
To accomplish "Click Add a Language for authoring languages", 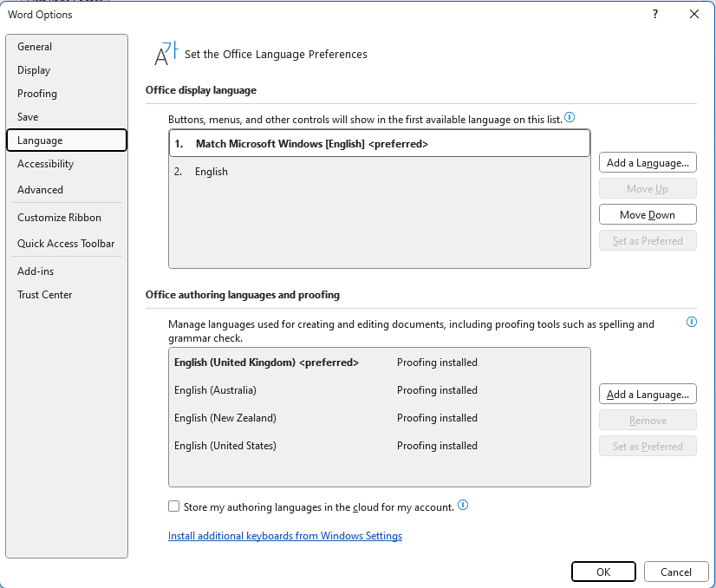I will tap(648, 395).
